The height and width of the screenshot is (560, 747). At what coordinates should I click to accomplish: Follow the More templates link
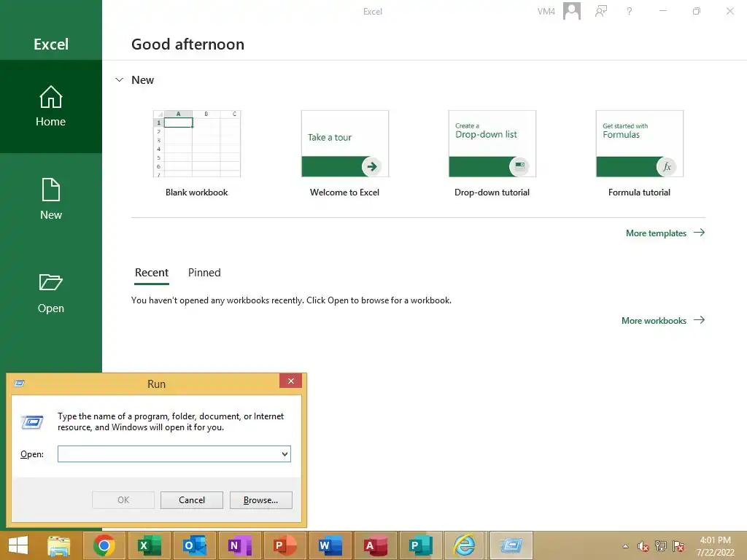(x=665, y=233)
